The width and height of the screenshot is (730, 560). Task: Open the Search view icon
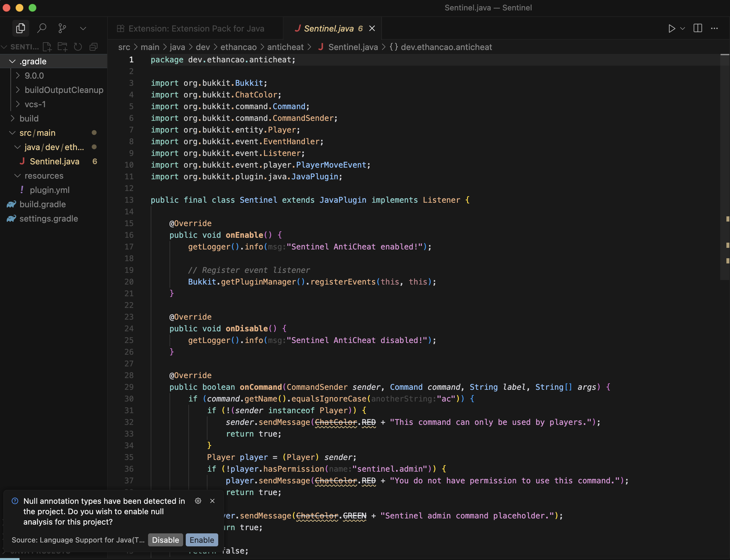coord(42,28)
